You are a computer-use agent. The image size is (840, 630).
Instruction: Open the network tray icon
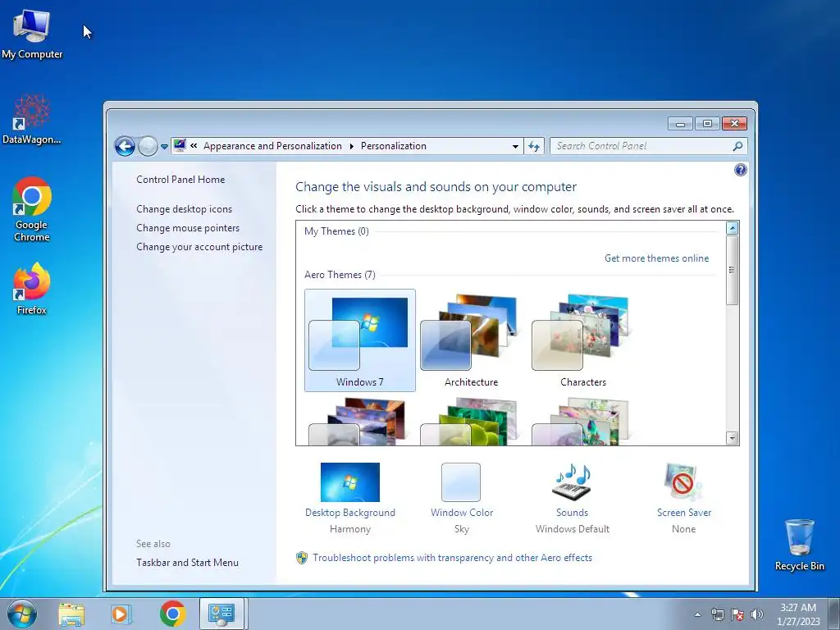pos(717,614)
